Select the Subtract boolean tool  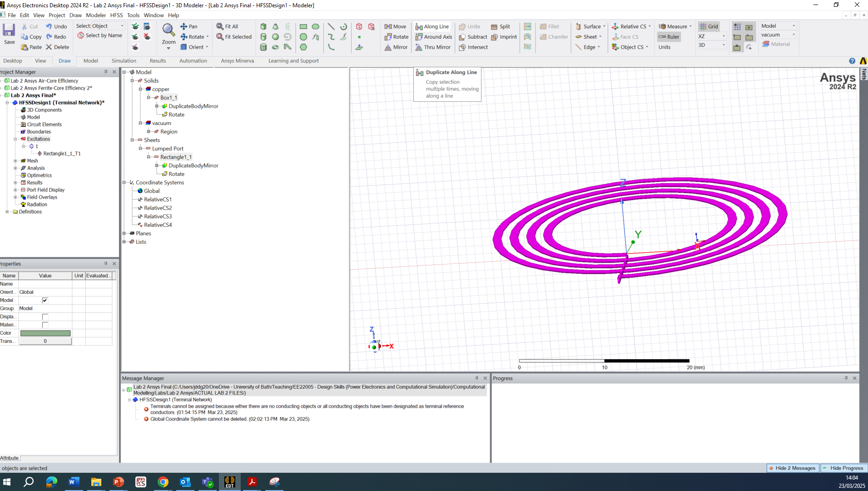click(473, 37)
